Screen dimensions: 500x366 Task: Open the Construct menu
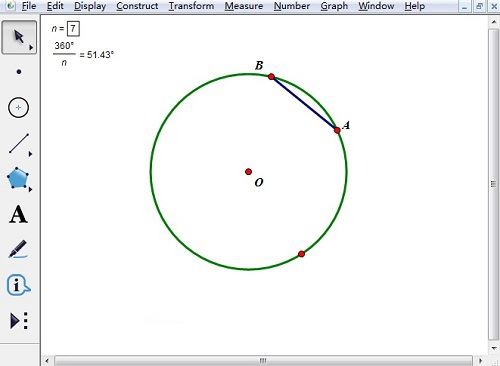tap(137, 6)
